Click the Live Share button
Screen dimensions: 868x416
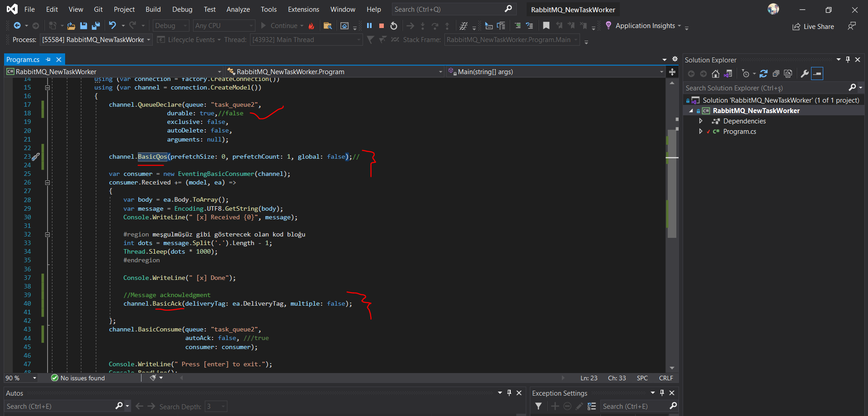pyautogui.click(x=813, y=27)
